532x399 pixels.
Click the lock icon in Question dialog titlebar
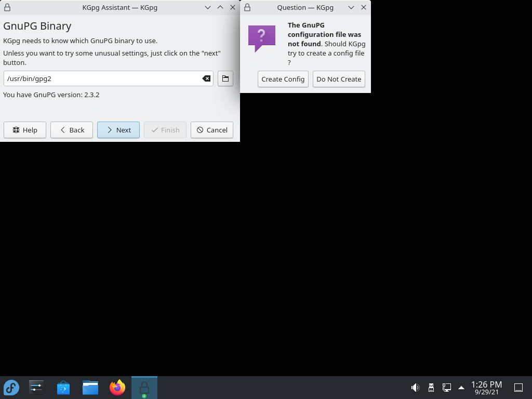point(247,7)
